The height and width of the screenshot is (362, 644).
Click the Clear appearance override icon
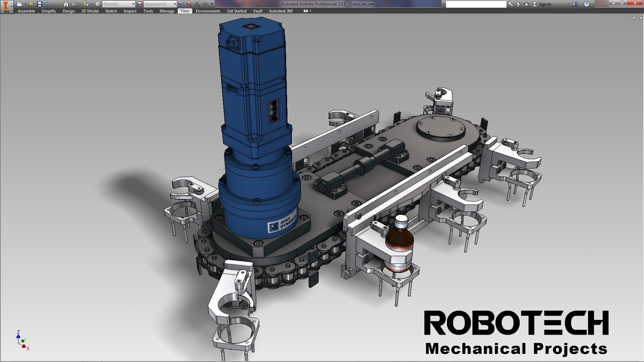189,4
